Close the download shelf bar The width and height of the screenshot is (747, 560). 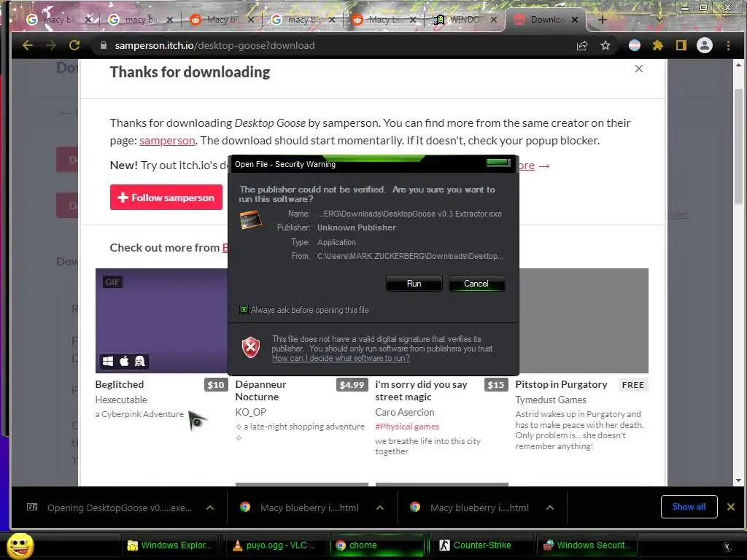[731, 507]
